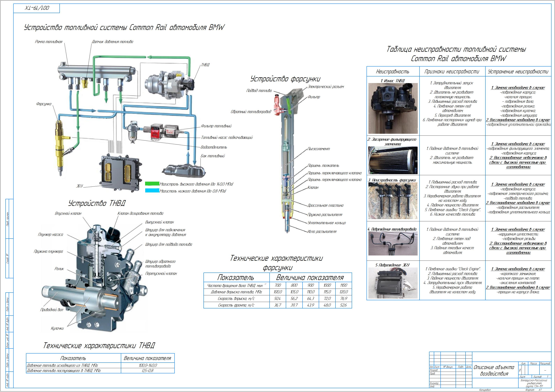Viewport: 555px width, 392px height.
Task: Click the '36,7' front speed cell
Action: [x=278, y=305]
